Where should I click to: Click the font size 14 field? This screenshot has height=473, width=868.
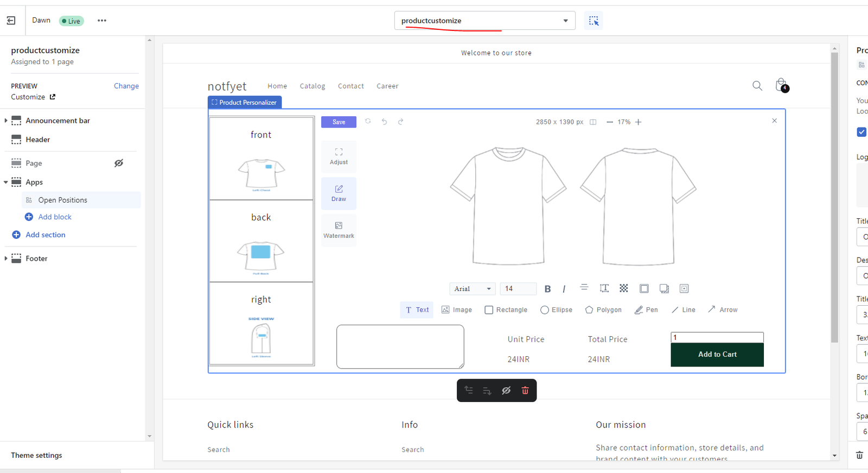click(518, 289)
